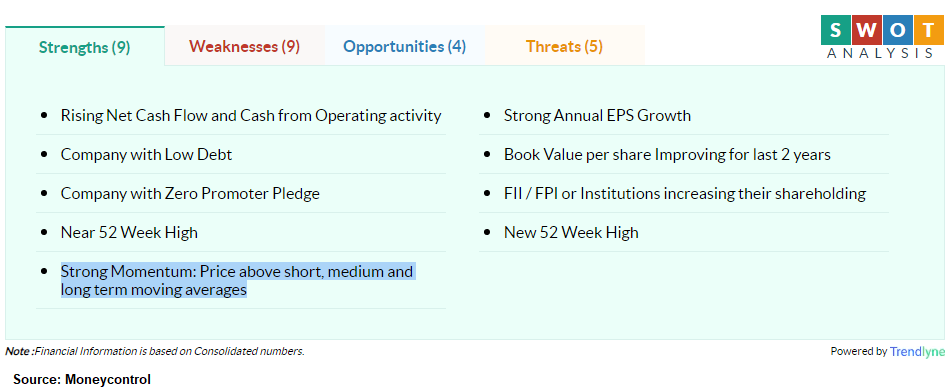Select FII / FPI increasing shareholding item
952x392 pixels.
[685, 194]
